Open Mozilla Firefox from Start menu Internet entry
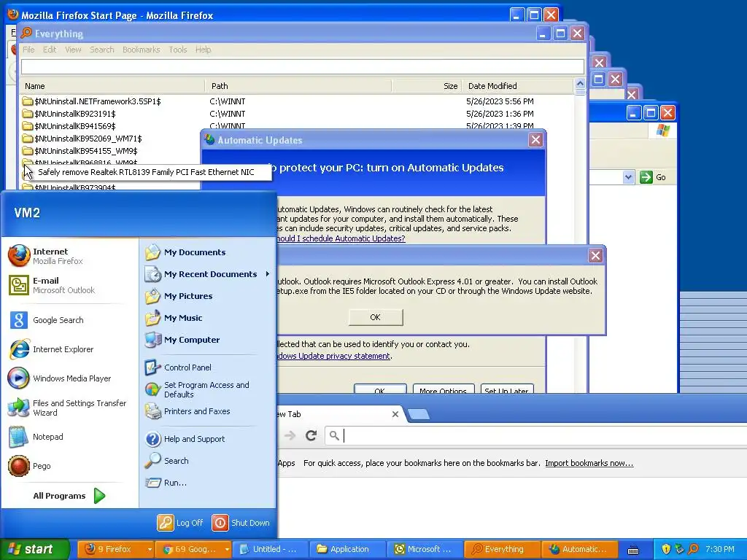 [46, 256]
